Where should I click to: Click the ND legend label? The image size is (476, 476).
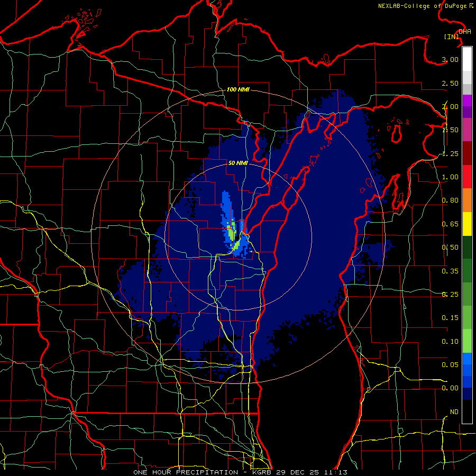pyautogui.click(x=454, y=412)
